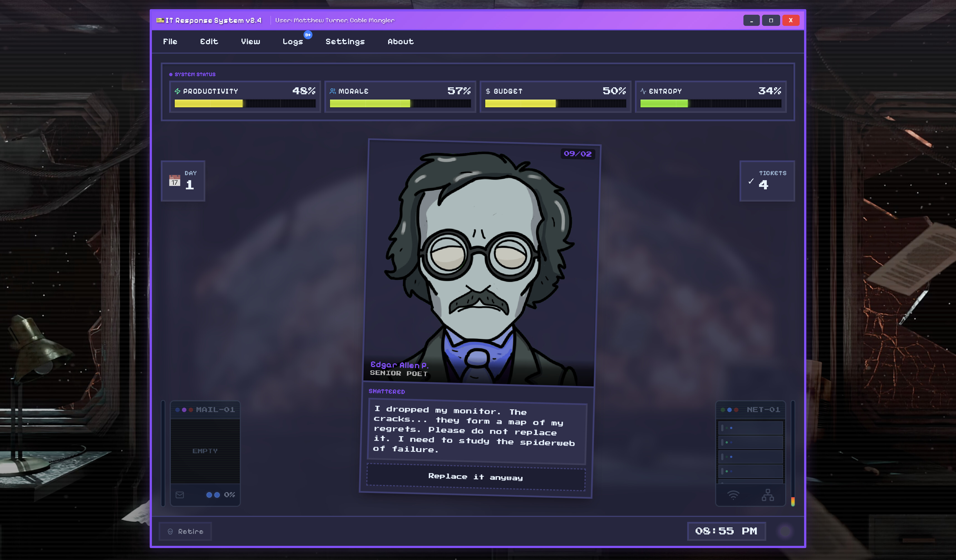Click the Retire button

tap(185, 531)
